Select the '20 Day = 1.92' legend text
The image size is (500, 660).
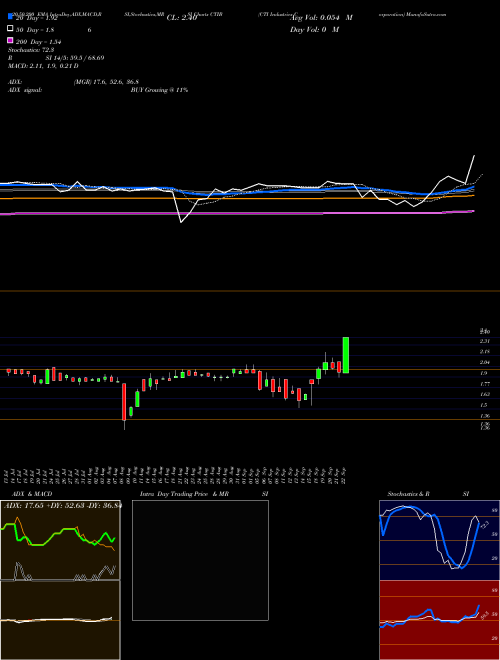(x=37, y=18)
